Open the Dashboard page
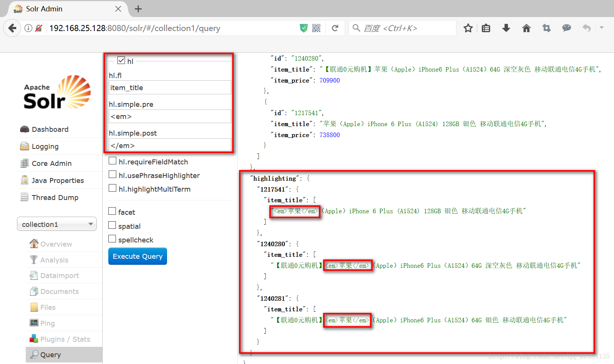The image size is (614, 364). [50, 129]
